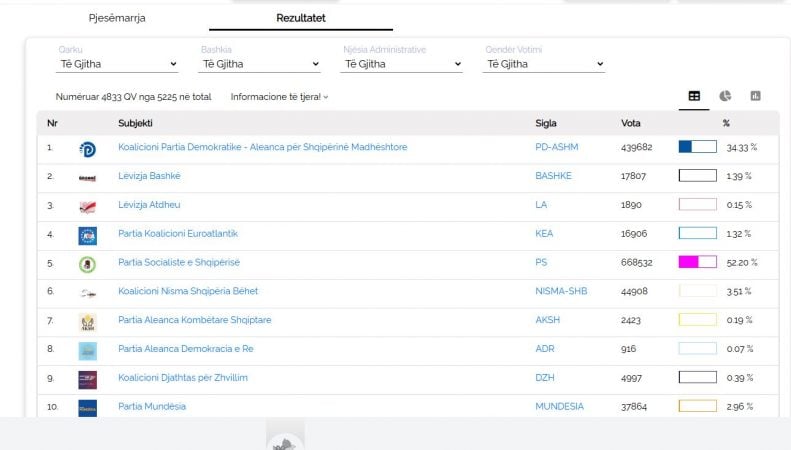Click the ADR sigla link
Viewport: 791px width, 450px height.
pos(544,348)
